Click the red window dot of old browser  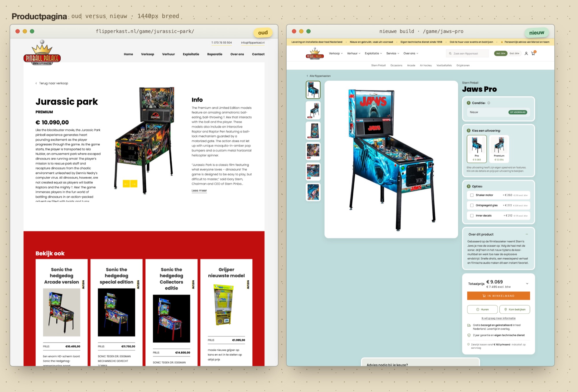[x=18, y=31]
